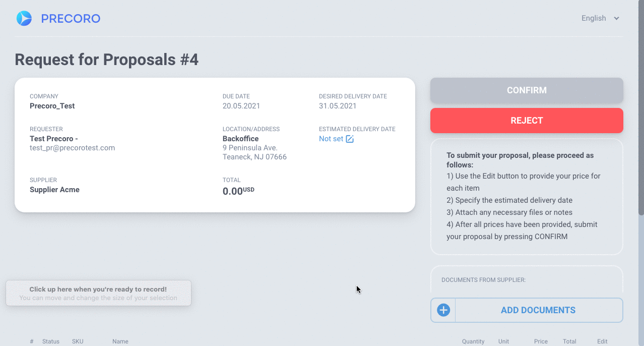Click the vertical page scrollbar
The height and width of the screenshot is (346, 644).
click(641, 108)
